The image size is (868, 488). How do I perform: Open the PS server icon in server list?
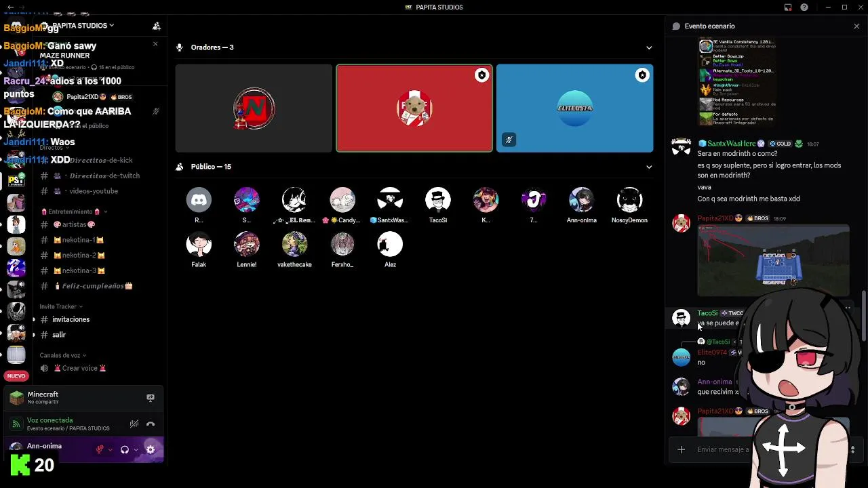point(16,180)
